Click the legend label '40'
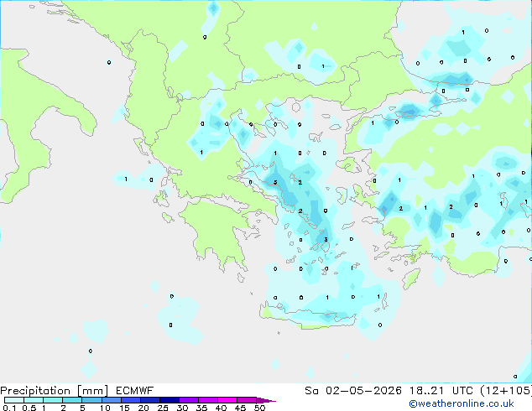Viewport: 532px width, 411px height. click(221, 408)
